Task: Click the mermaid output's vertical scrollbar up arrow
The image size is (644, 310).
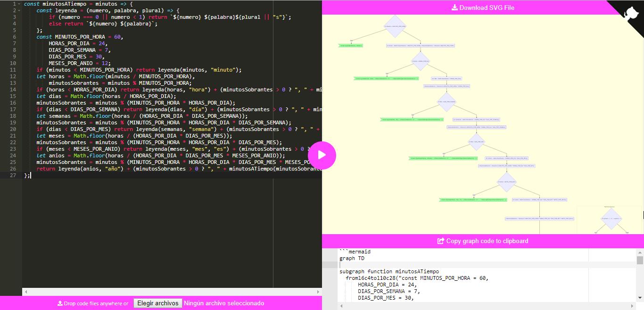Action: [640, 252]
